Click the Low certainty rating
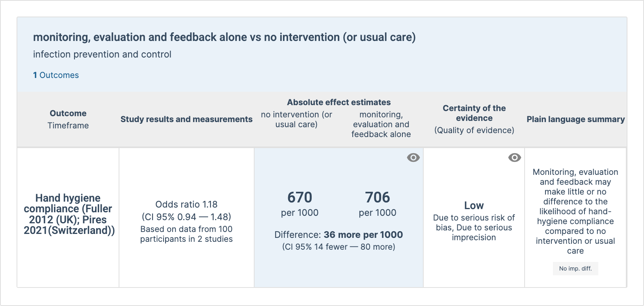The image size is (644, 306). (474, 206)
